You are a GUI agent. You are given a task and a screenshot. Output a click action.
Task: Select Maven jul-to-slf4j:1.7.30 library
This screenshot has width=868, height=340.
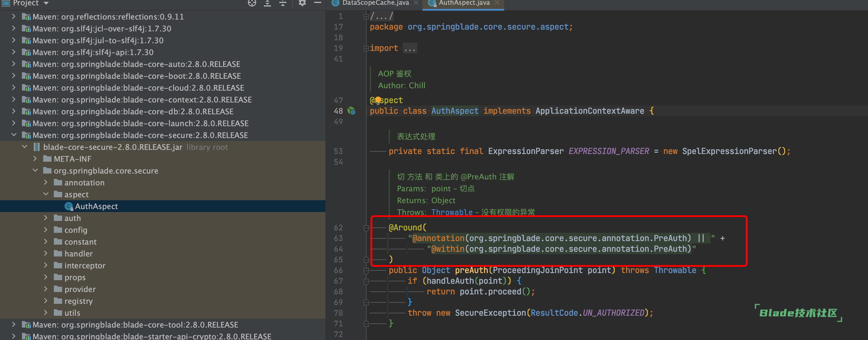coord(98,40)
